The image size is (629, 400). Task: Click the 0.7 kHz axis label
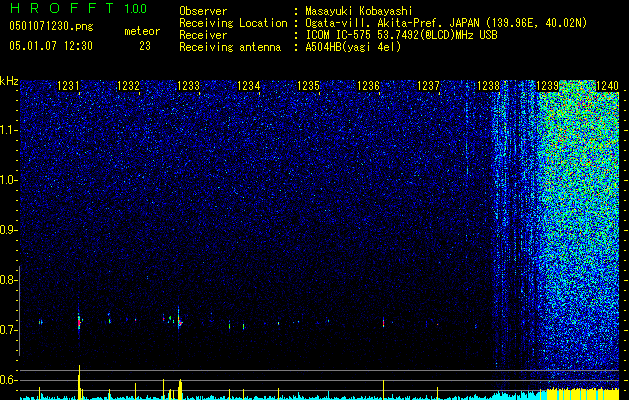point(7,330)
